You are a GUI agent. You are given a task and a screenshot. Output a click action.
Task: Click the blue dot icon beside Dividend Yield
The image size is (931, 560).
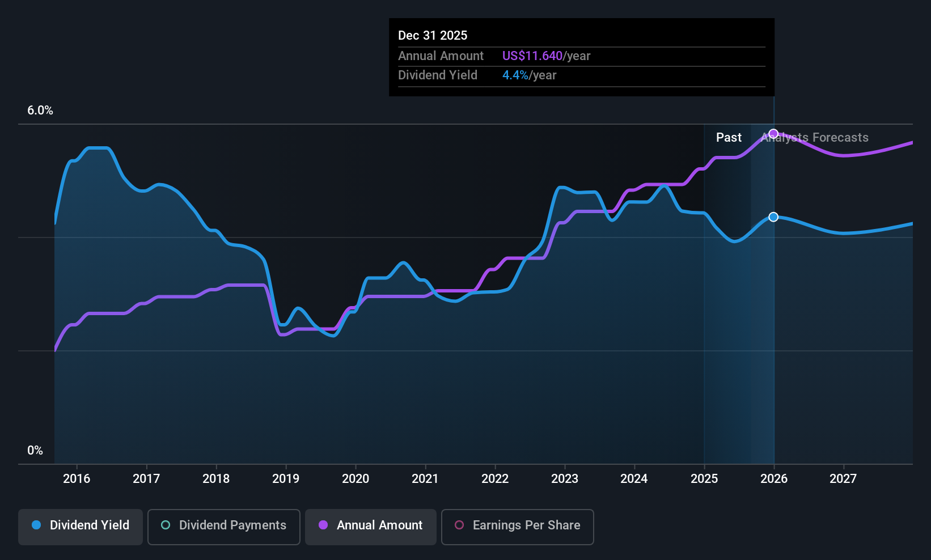click(x=36, y=525)
